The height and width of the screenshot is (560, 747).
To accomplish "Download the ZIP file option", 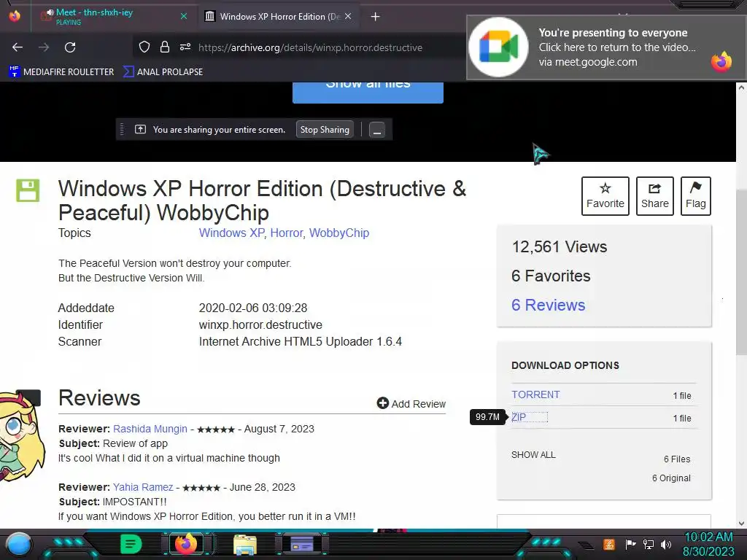I will (519, 417).
